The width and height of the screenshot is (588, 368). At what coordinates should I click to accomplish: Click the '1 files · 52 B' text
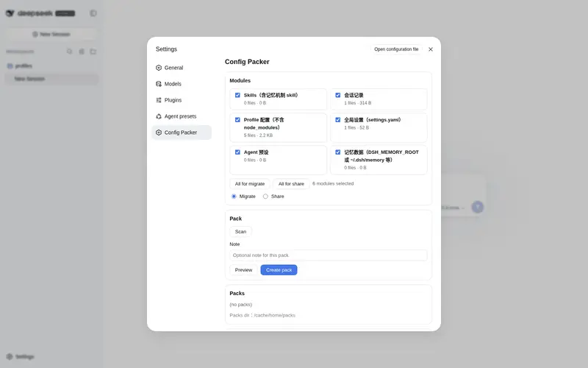tap(356, 127)
